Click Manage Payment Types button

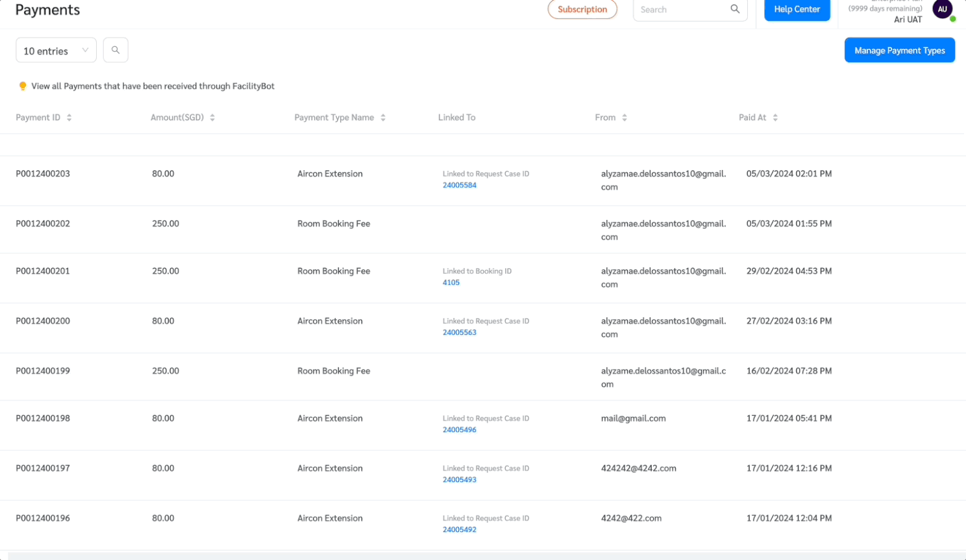pyautogui.click(x=900, y=50)
